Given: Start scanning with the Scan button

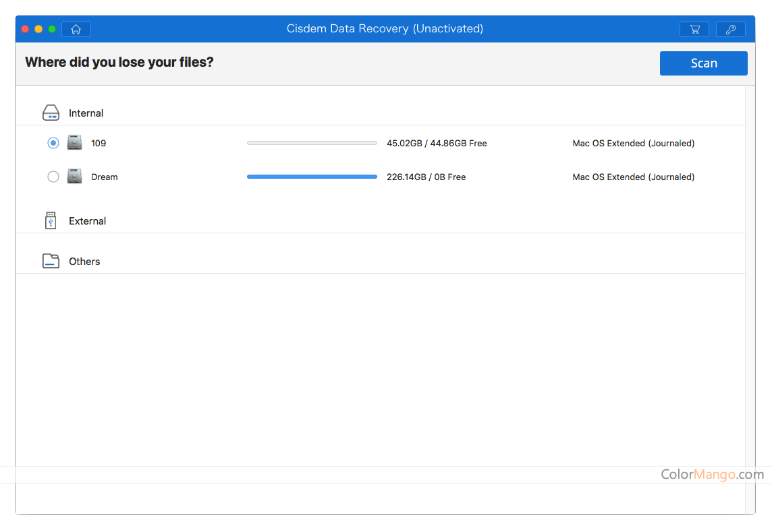Looking at the screenshot, I should [703, 63].
